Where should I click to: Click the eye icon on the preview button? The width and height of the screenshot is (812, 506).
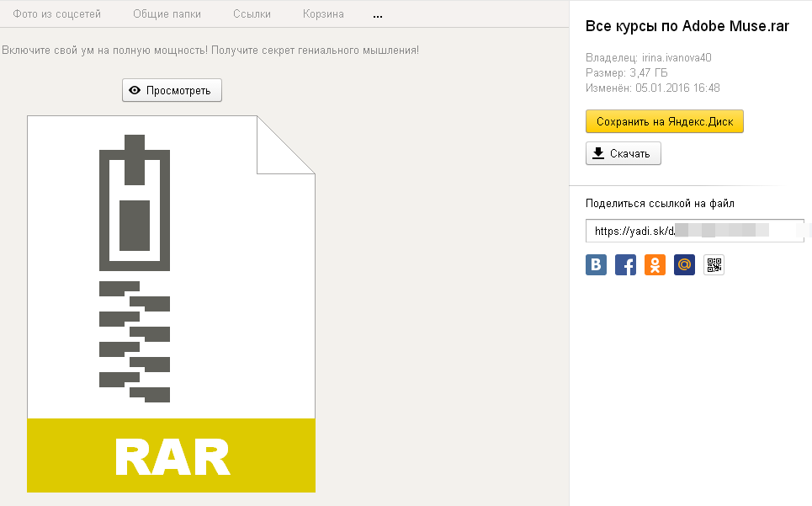point(135,90)
